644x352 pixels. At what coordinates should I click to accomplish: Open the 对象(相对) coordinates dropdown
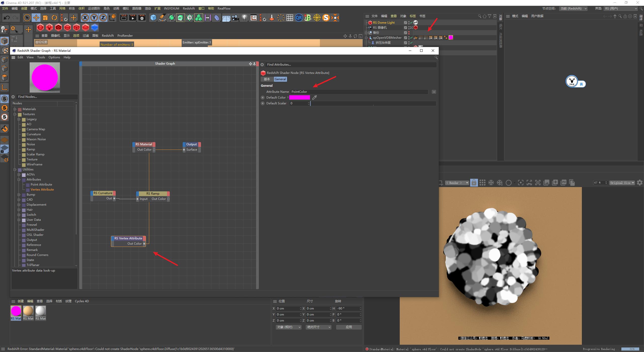(x=288, y=327)
